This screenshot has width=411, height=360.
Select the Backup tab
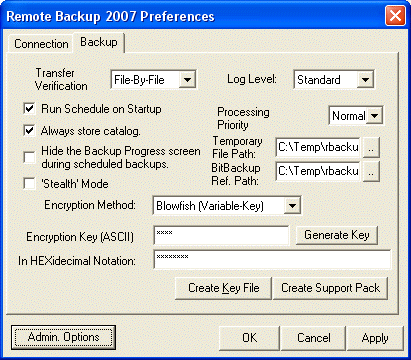click(x=99, y=42)
